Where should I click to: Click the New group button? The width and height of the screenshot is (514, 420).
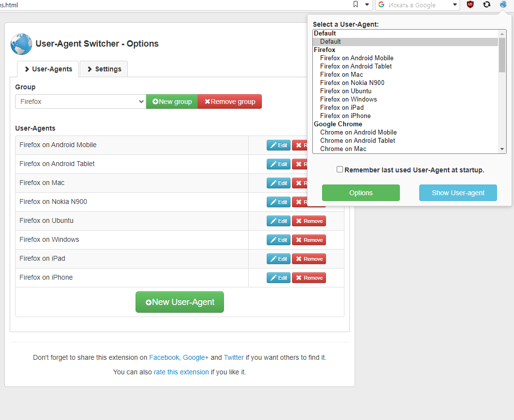pyautogui.click(x=172, y=101)
